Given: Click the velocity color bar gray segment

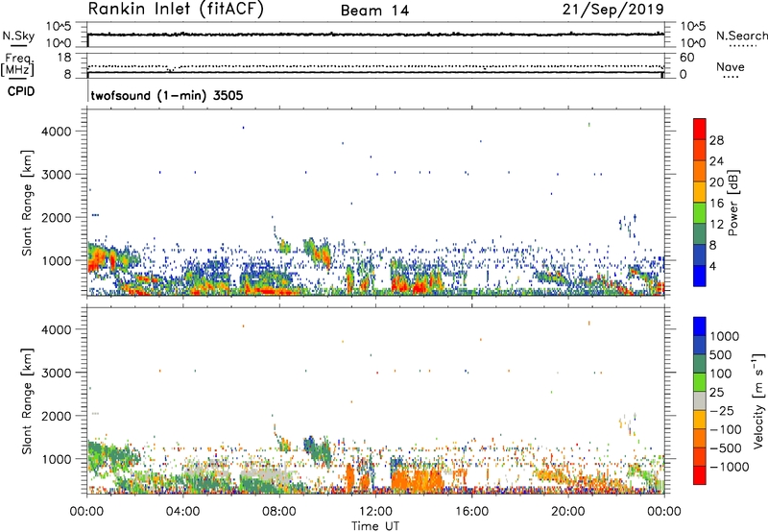Looking at the screenshot, I should (700, 401).
